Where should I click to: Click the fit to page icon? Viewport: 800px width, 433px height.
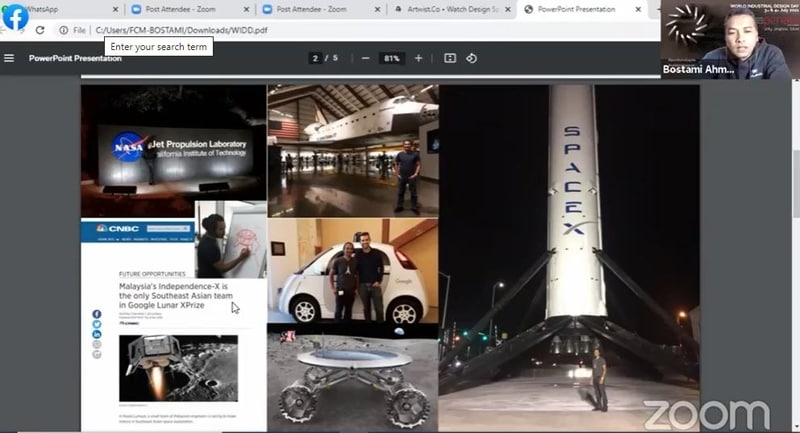[450, 58]
